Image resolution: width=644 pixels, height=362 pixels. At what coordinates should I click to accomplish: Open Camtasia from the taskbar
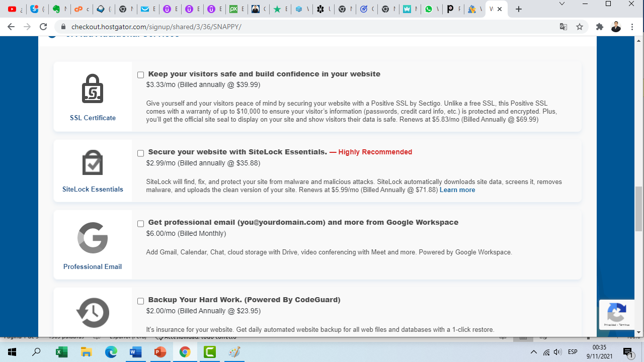pyautogui.click(x=209, y=352)
